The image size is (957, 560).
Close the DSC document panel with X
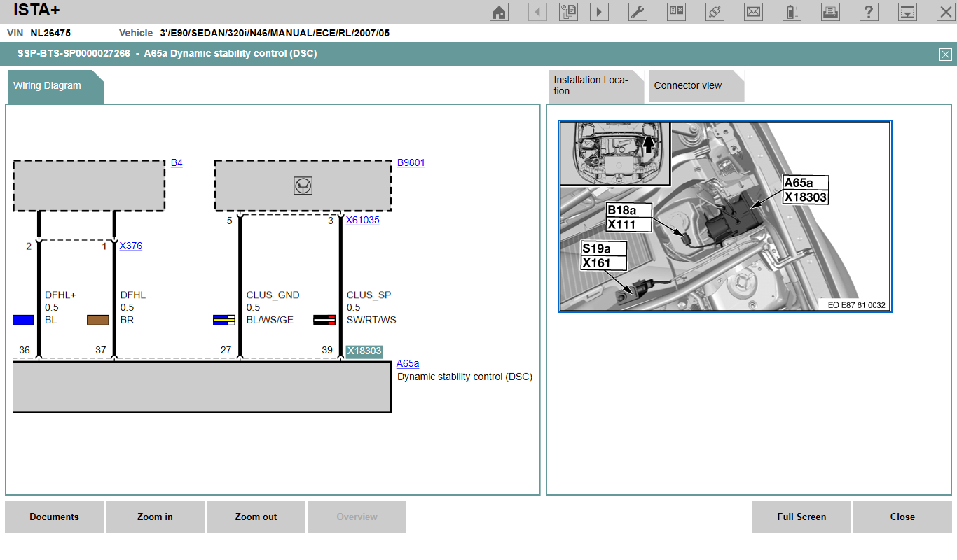point(945,55)
